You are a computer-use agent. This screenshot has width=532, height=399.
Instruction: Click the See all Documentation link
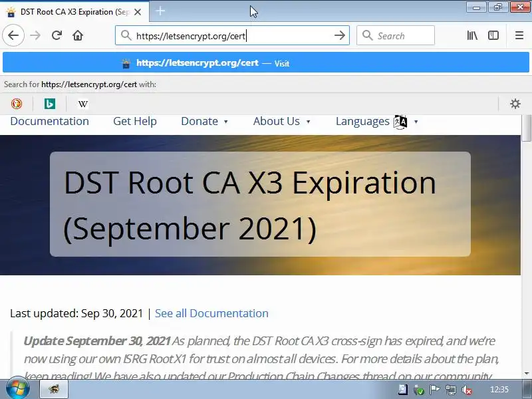click(x=211, y=313)
